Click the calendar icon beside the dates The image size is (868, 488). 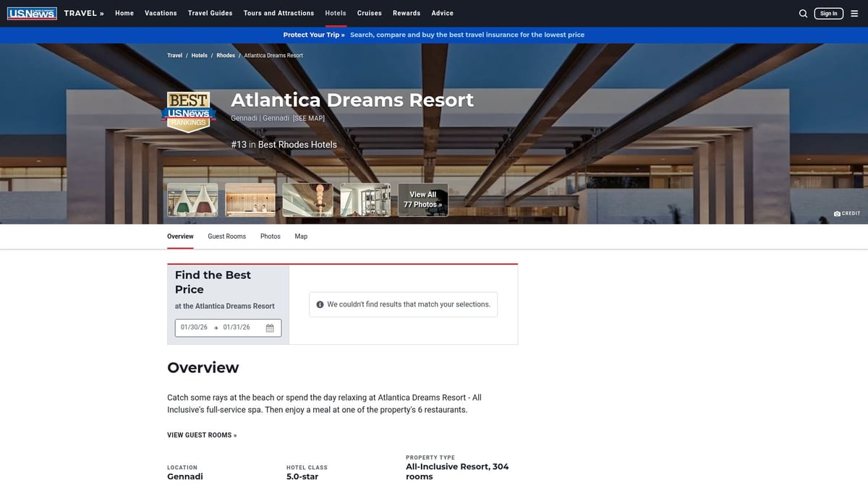coord(271,328)
